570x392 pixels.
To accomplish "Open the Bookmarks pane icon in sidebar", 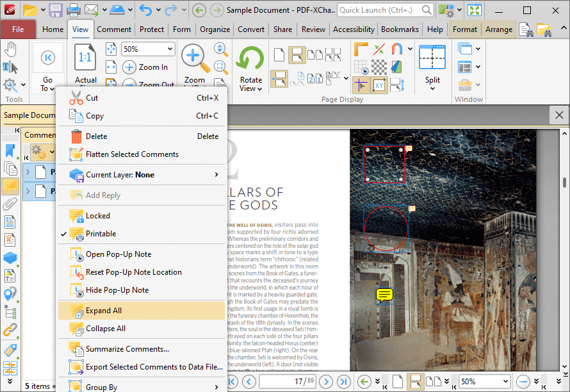I will click(10, 151).
